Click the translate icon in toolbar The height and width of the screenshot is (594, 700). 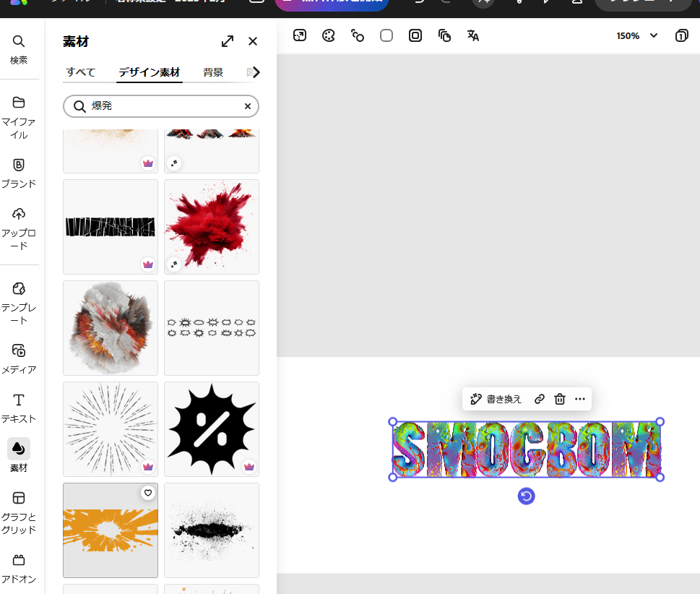pyautogui.click(x=473, y=35)
